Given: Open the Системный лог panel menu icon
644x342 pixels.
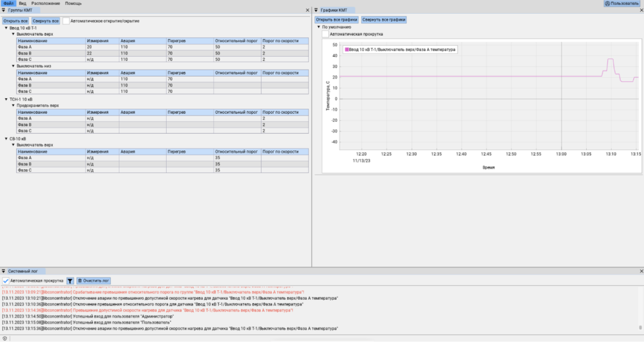Looking at the screenshot, I should tap(4, 271).
